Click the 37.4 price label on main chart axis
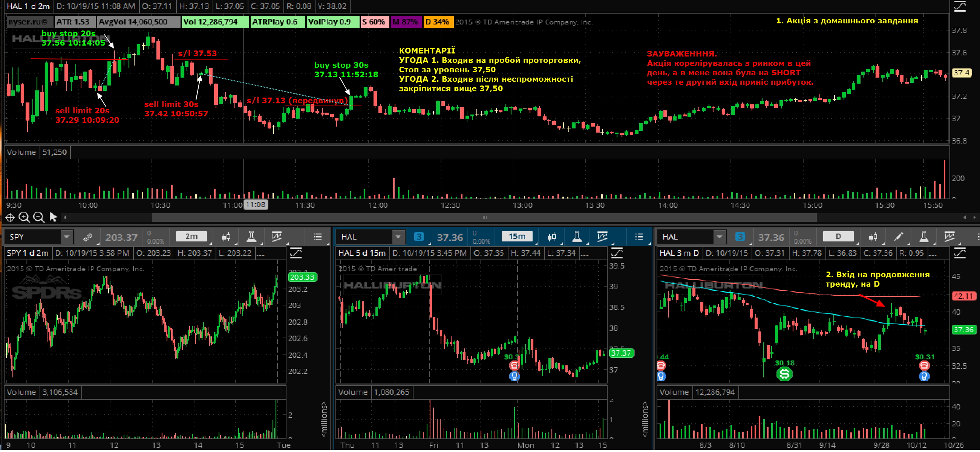This screenshot has height=452, width=980. click(961, 73)
